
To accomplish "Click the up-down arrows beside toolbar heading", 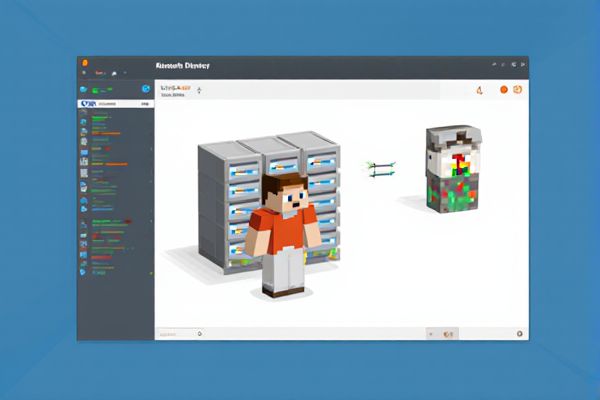I will pyautogui.click(x=199, y=90).
